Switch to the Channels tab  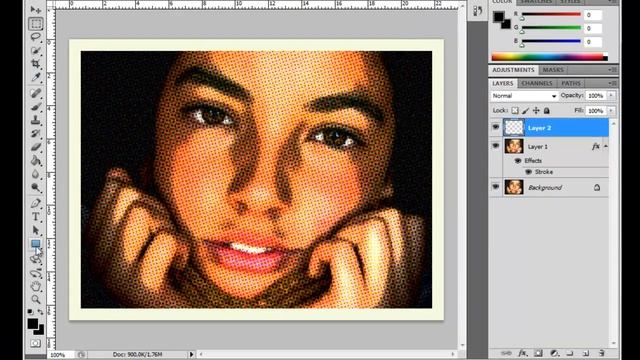[537, 83]
